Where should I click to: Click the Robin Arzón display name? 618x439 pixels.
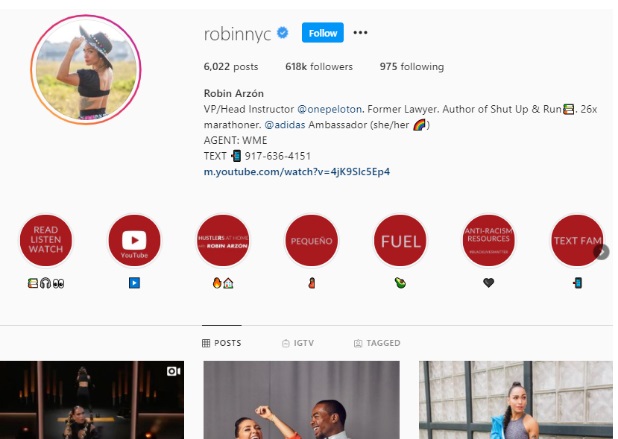(x=234, y=93)
